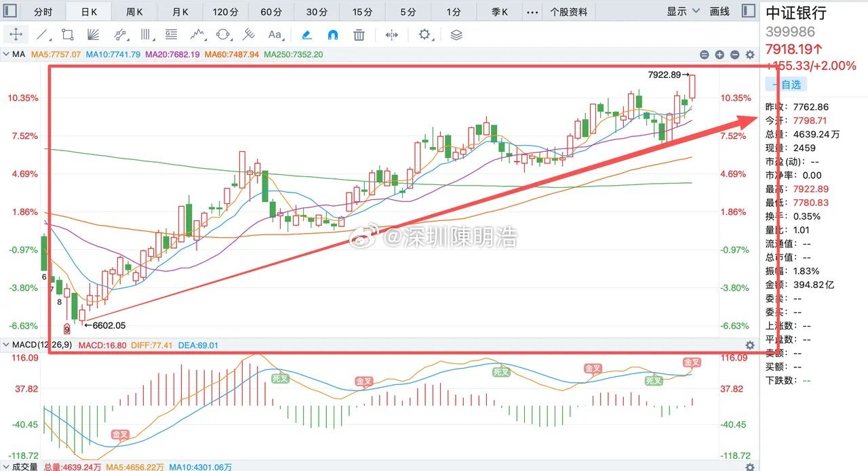Select the trend line drawing tool
The width and height of the screenshot is (868, 471).
(x=42, y=35)
